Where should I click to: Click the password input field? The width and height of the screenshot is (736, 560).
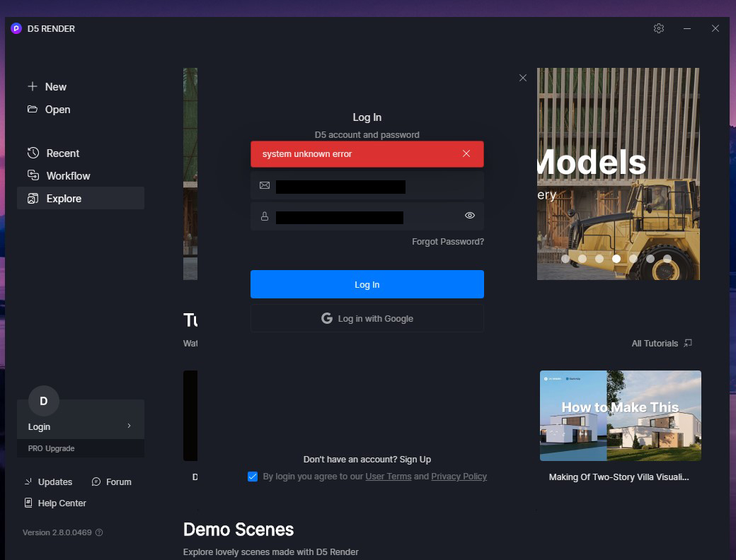click(x=367, y=216)
